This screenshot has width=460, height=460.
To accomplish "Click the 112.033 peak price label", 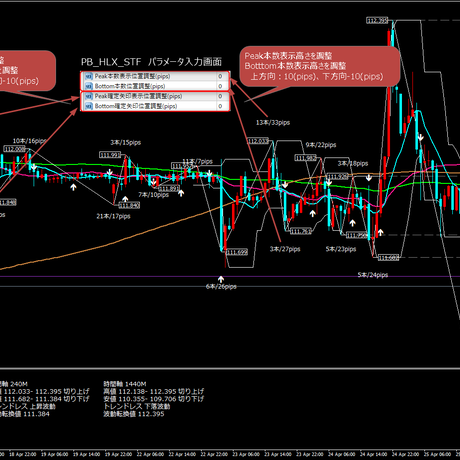I will point(258,141).
